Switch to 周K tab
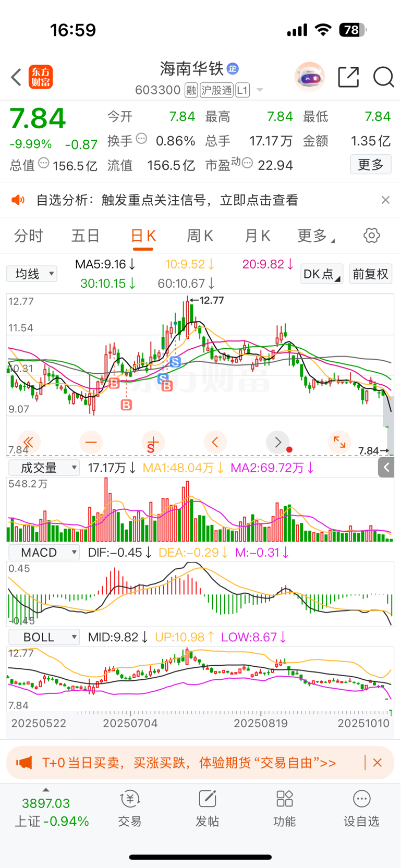Viewport: 401px width, 868px height. [x=200, y=236]
